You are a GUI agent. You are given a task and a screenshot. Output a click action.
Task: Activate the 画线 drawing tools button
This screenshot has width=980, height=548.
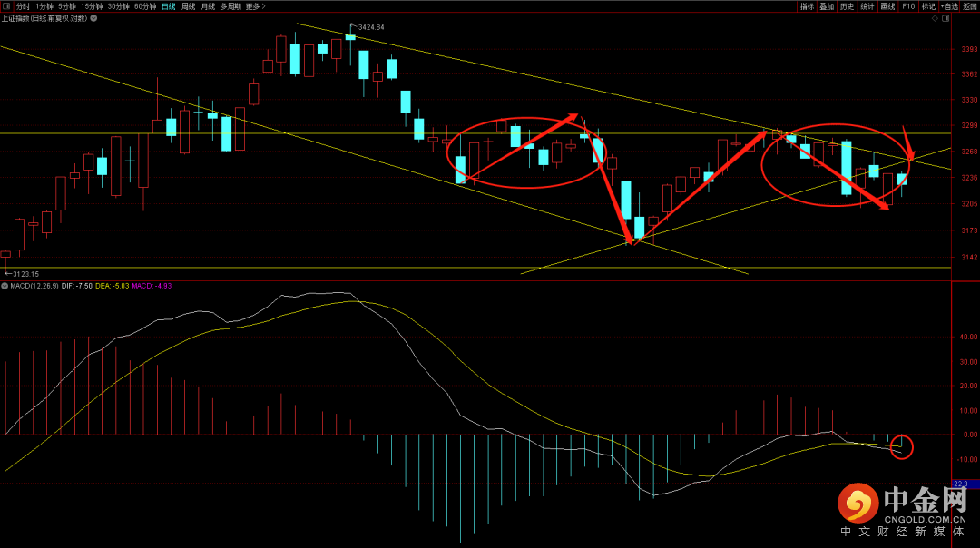[887, 6]
